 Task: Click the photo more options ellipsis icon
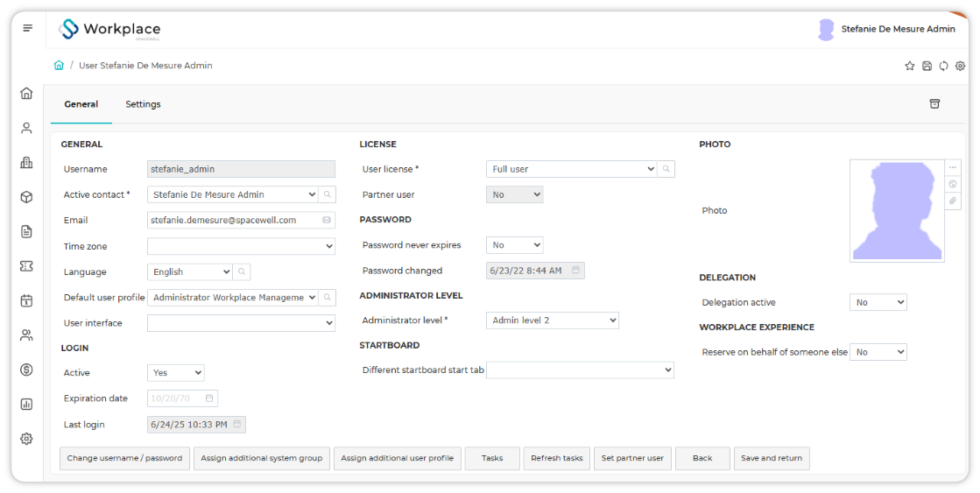[953, 167]
